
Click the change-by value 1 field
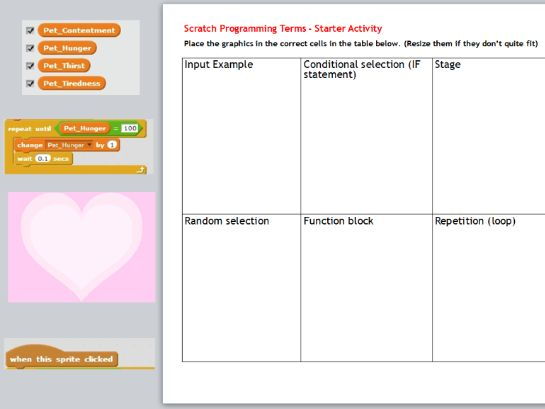click(x=112, y=145)
